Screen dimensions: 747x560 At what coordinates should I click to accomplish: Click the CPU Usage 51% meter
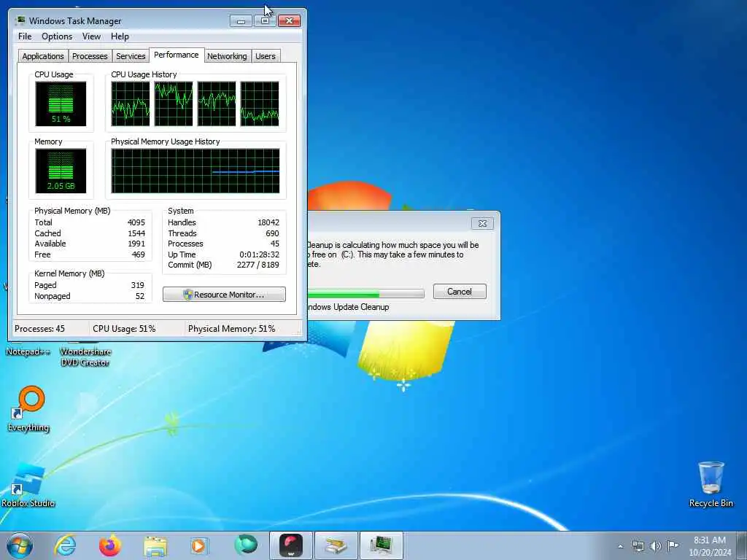61,104
